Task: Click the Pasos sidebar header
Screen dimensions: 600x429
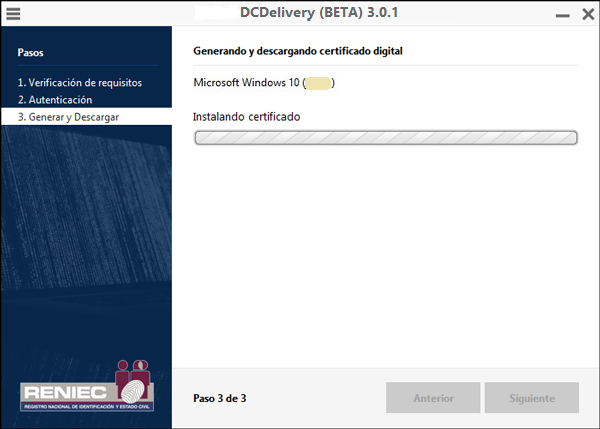Action: tap(31, 52)
